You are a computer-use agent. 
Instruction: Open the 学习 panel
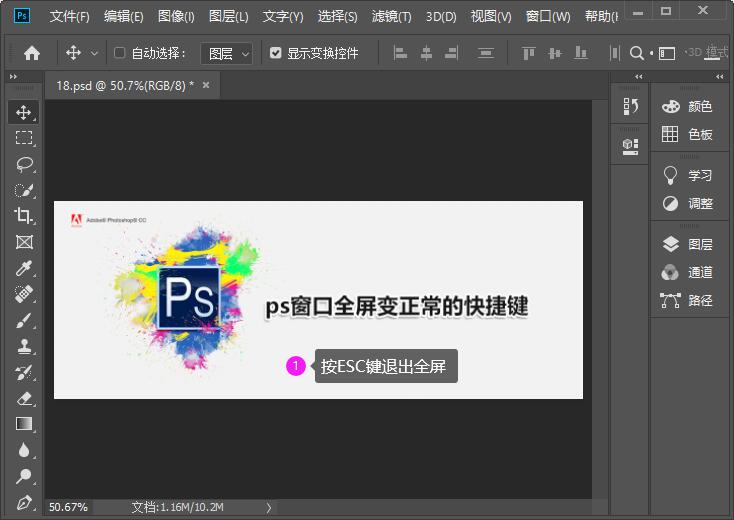687,175
